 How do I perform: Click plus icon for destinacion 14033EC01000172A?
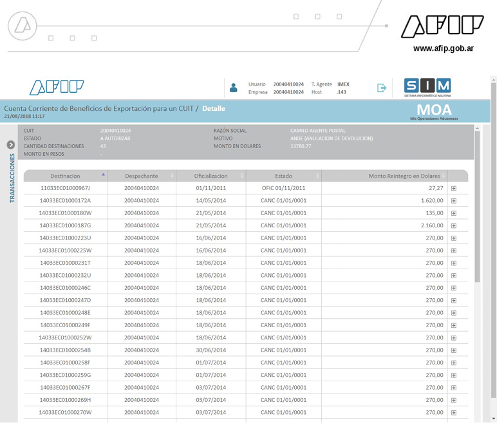(x=454, y=201)
